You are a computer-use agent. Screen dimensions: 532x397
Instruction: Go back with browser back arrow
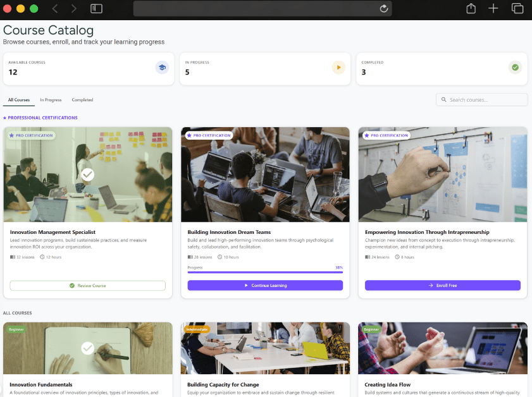(x=55, y=8)
